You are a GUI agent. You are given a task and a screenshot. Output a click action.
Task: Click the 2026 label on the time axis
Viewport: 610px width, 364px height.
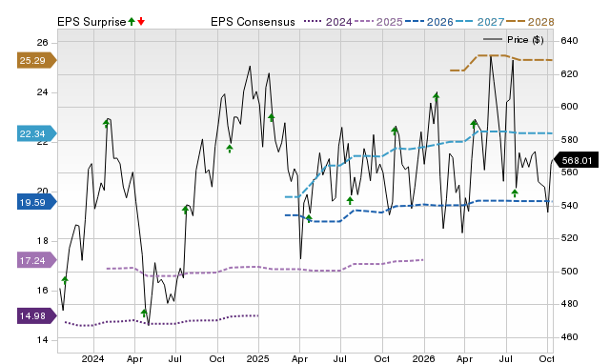click(x=423, y=358)
